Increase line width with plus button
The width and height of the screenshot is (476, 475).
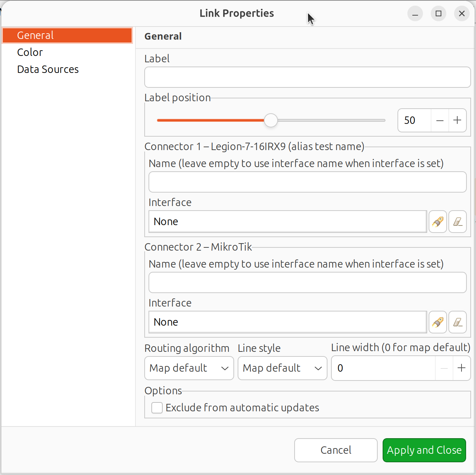[x=462, y=368]
